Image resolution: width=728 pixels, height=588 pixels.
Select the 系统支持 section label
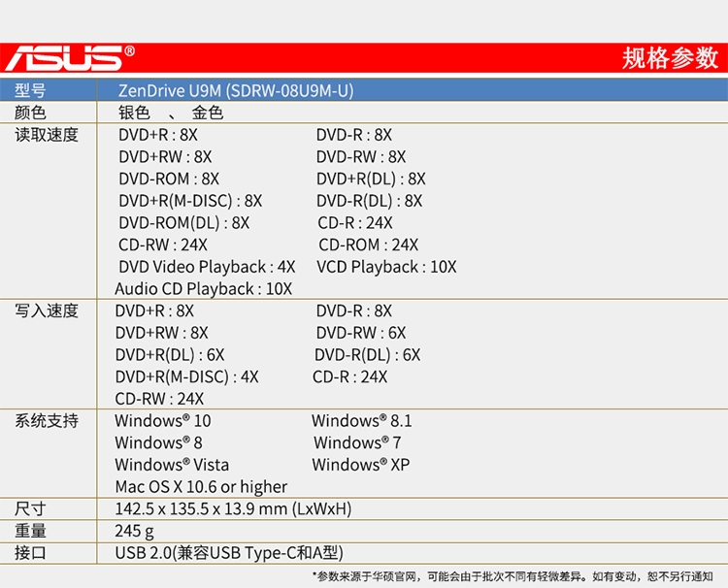coord(47,420)
